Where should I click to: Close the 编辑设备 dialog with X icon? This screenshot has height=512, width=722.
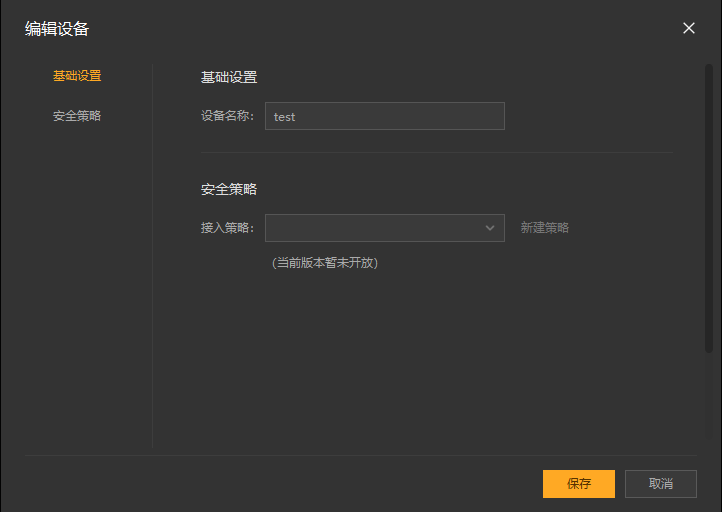click(x=689, y=28)
